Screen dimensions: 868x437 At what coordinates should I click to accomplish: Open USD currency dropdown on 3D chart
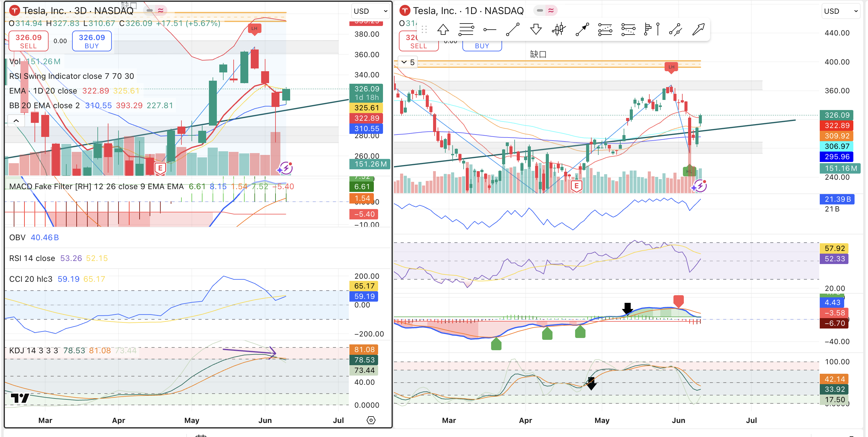(370, 11)
